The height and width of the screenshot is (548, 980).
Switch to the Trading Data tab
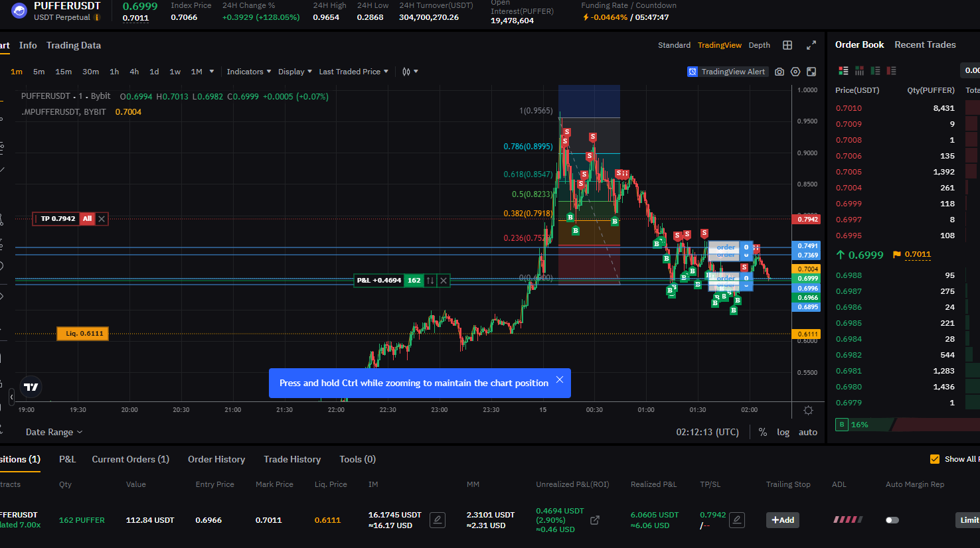74,45
